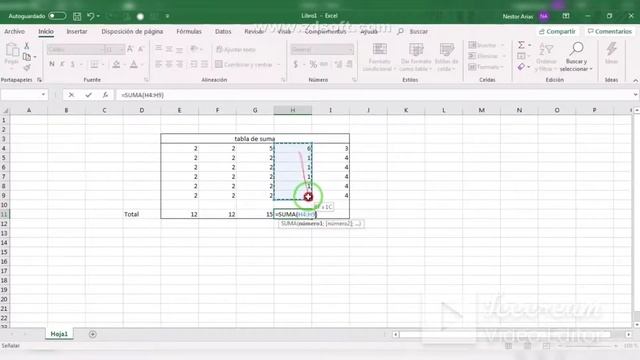640x360 pixels.
Task: Open the Archivo menu
Action: (x=14, y=31)
